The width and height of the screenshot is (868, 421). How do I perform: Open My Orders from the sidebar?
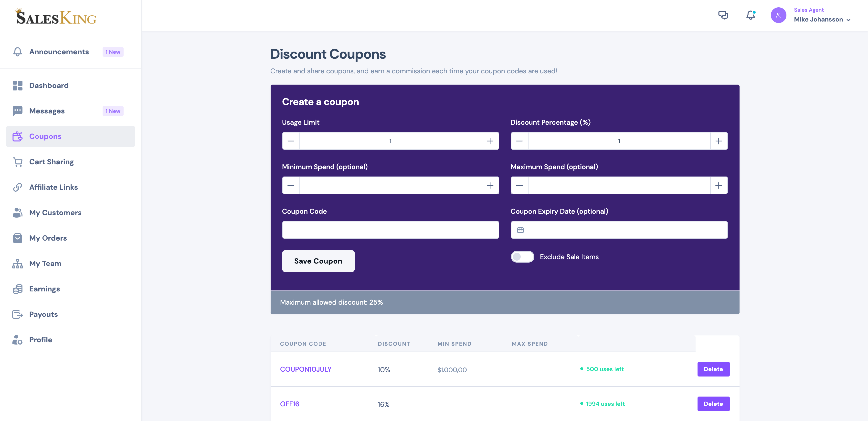pos(48,238)
